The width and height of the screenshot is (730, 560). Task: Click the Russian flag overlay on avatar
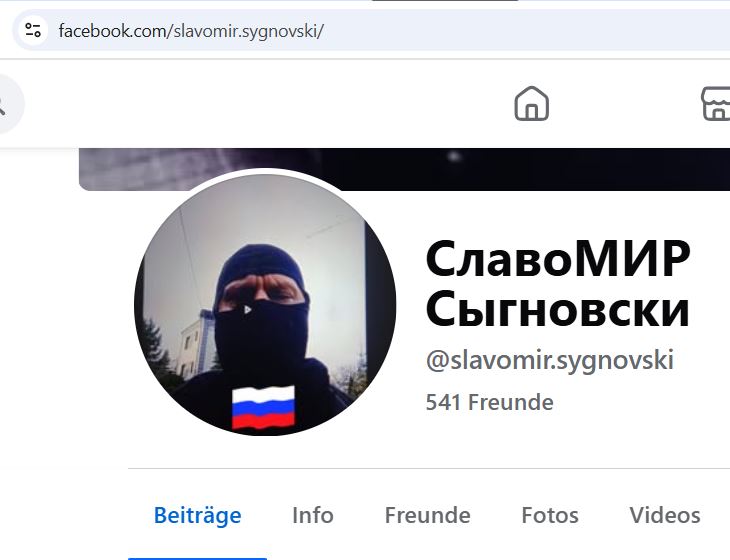point(264,407)
